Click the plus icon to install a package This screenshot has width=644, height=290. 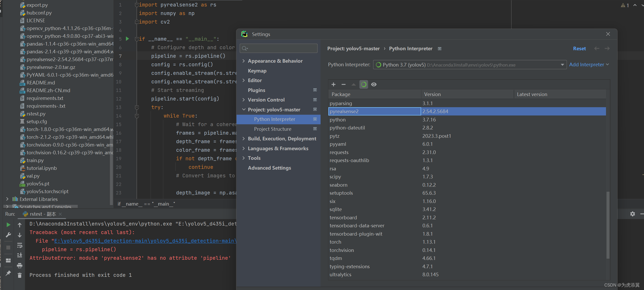pyautogui.click(x=334, y=84)
